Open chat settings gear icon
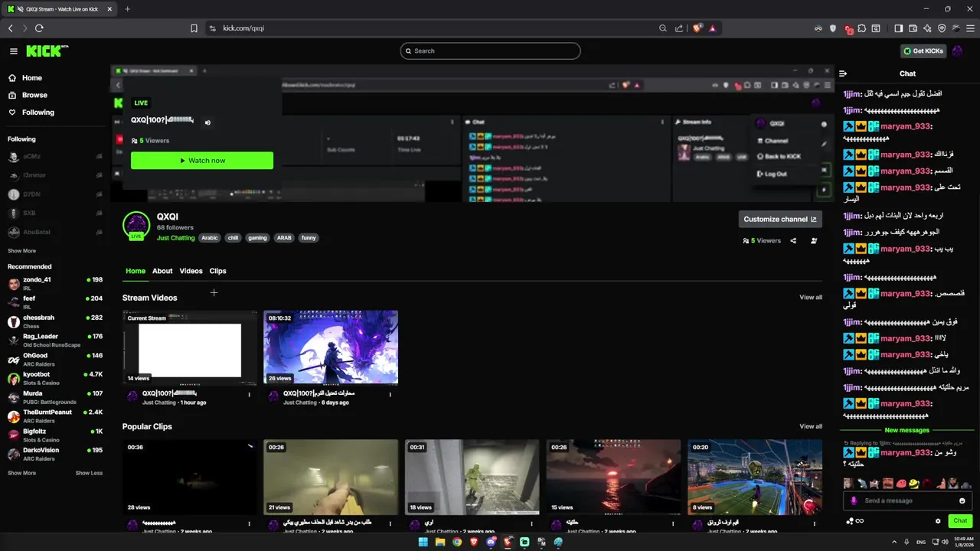980x551 pixels. (x=938, y=521)
